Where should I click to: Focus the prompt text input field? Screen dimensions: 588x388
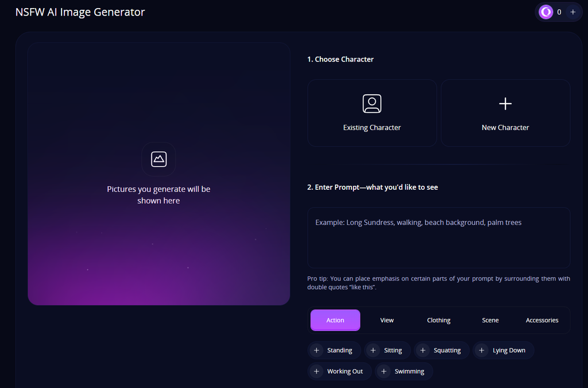click(439, 237)
